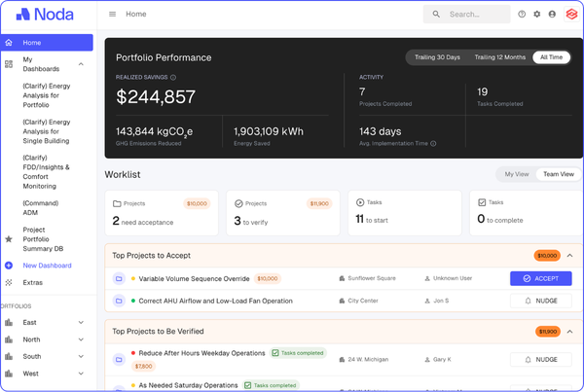584x392 pixels.
Task: Switch to Trailing 12 Months
Action: point(500,57)
